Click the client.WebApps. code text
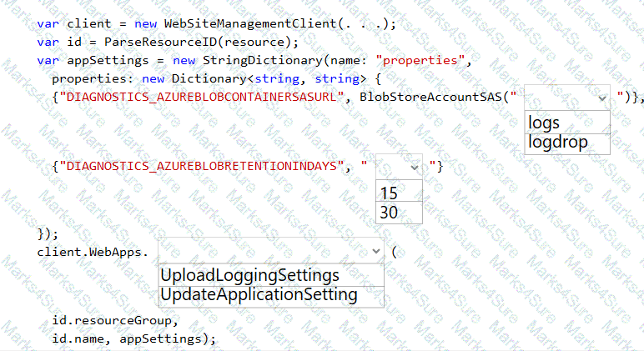The width and height of the screenshot is (644, 351). (x=93, y=251)
